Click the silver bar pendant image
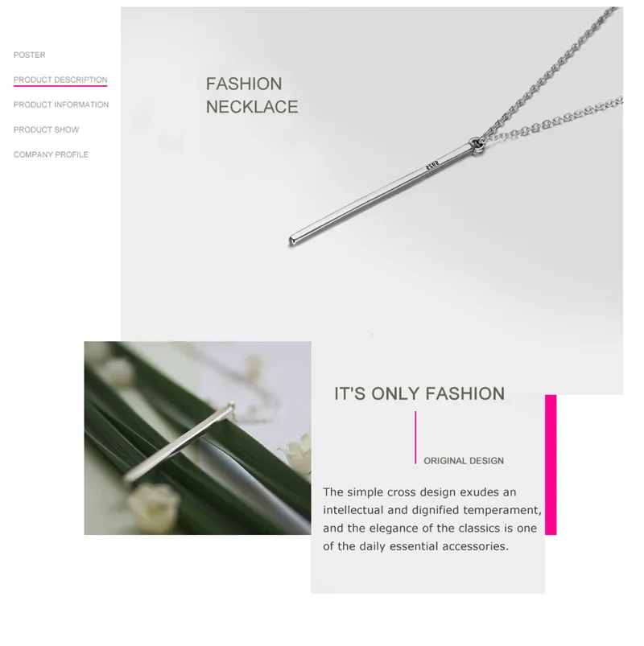This screenshot has width=644, height=646. click(x=386, y=192)
